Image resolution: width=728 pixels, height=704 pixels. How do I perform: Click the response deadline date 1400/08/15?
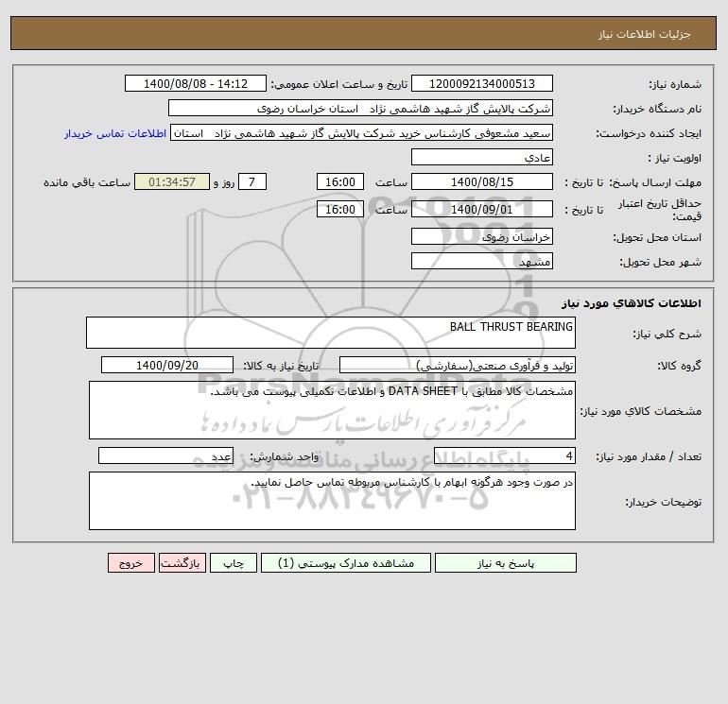point(482,182)
